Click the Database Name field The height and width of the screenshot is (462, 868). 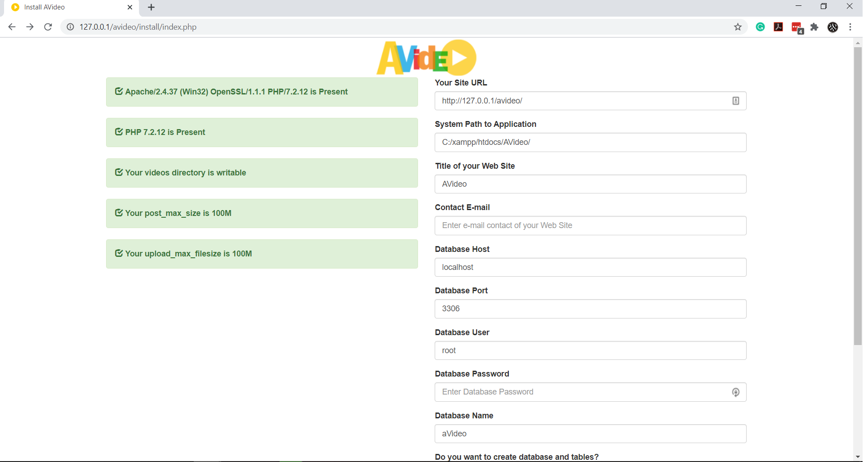point(590,434)
